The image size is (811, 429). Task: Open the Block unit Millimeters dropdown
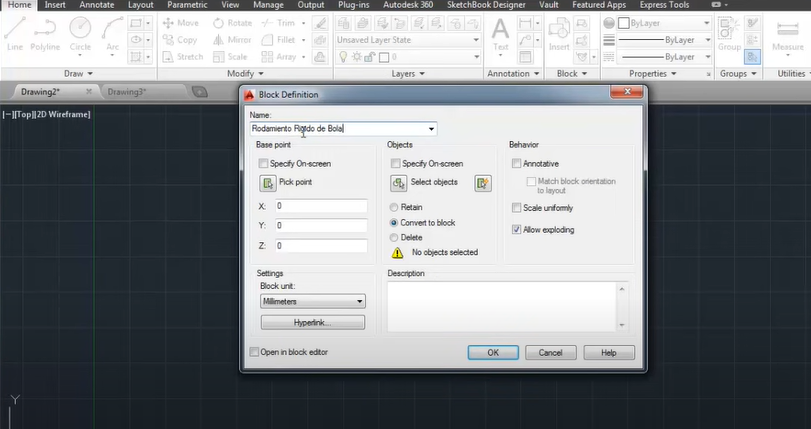click(312, 301)
